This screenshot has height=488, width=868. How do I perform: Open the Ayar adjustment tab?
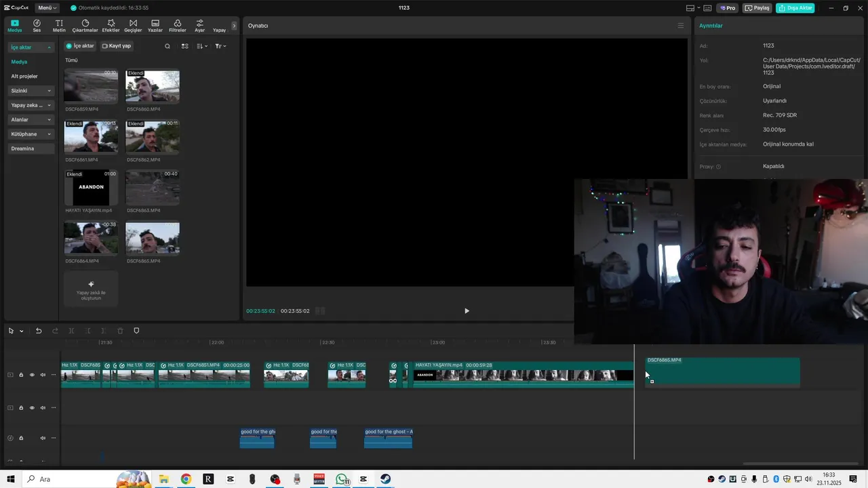199,26
